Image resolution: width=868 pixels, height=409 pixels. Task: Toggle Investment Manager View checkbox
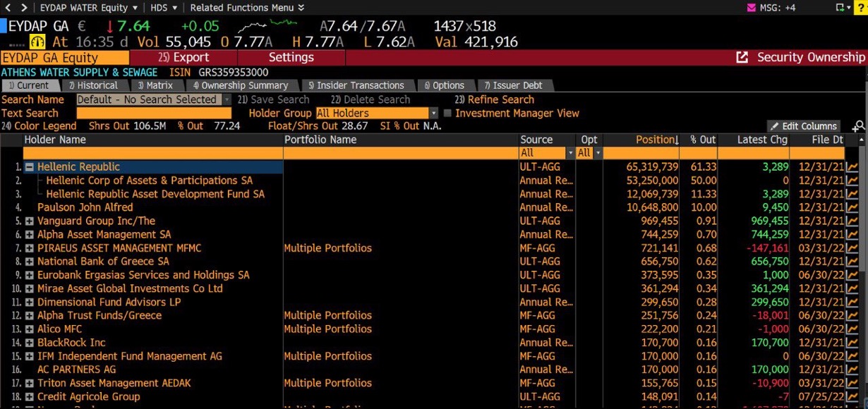click(447, 113)
